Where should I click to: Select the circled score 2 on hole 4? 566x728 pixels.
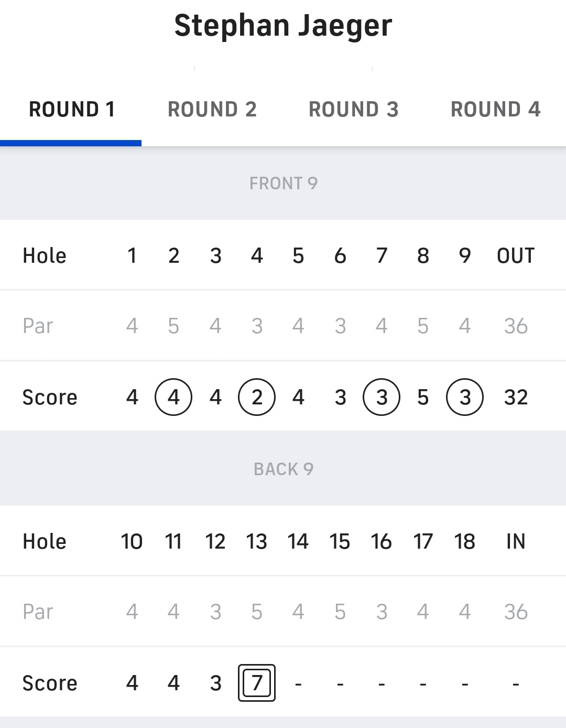(257, 397)
